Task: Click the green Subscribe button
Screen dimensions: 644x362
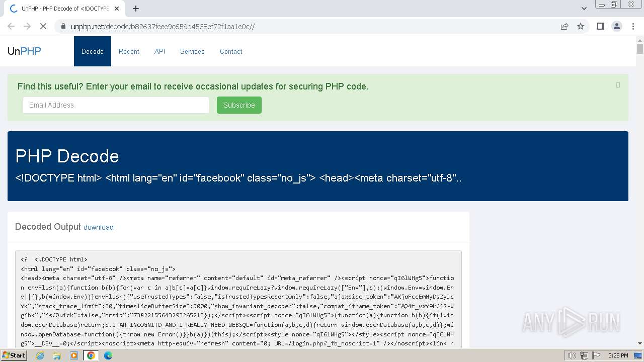Action: point(239,105)
